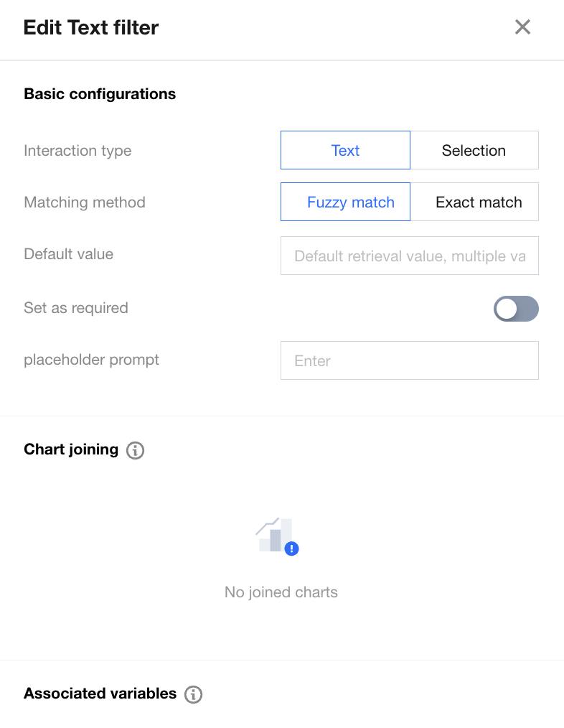Close the Edit Text filter panel

click(x=522, y=27)
